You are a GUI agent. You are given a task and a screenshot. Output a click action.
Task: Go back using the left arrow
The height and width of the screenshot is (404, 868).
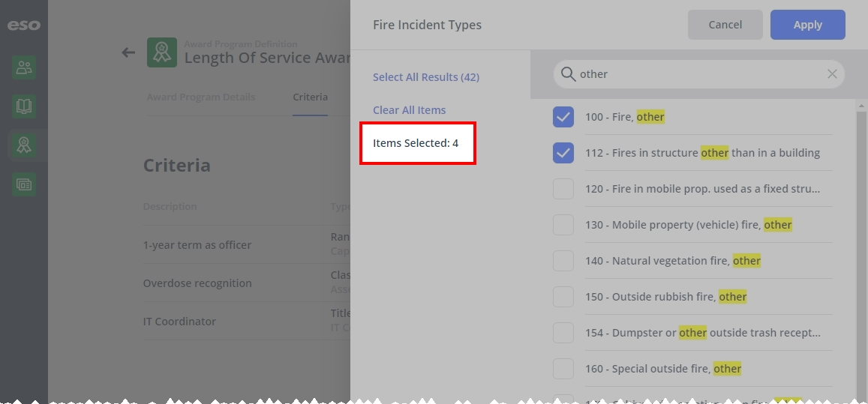coord(128,52)
